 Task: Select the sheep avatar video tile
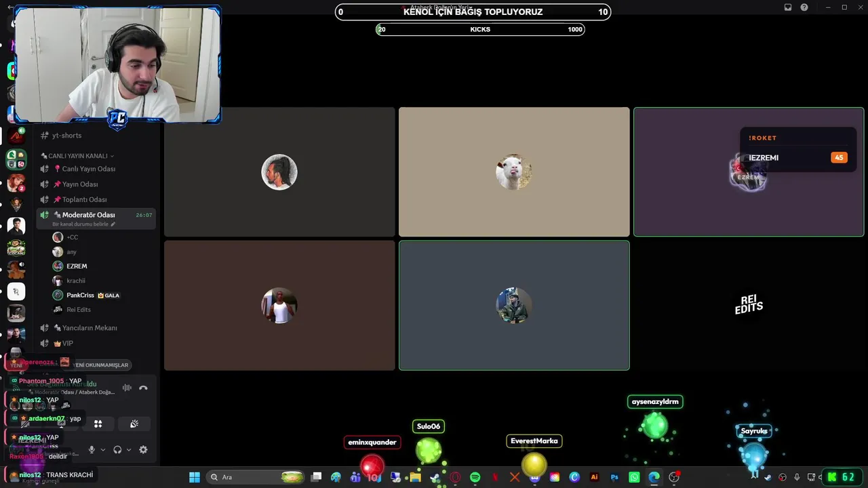pos(514,172)
